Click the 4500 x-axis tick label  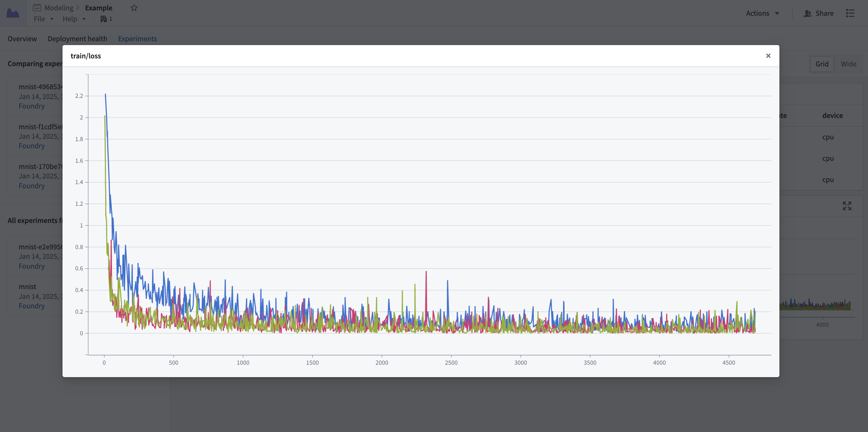click(x=728, y=363)
